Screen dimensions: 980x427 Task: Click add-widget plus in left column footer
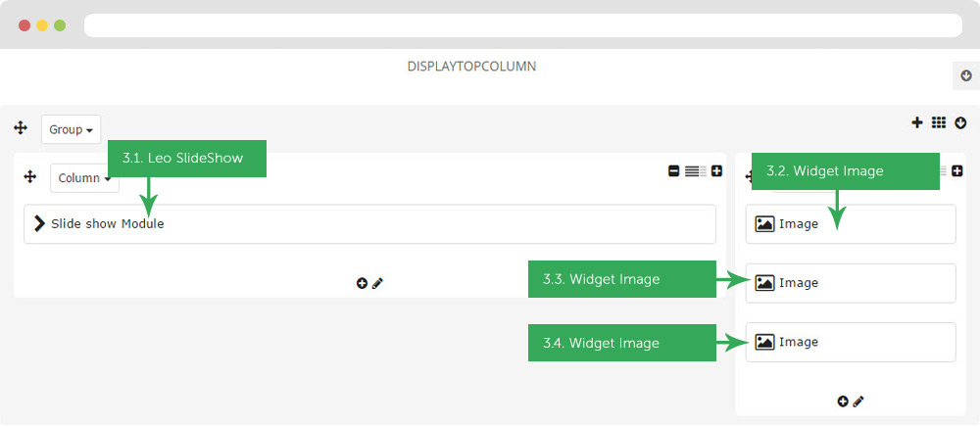click(x=362, y=283)
